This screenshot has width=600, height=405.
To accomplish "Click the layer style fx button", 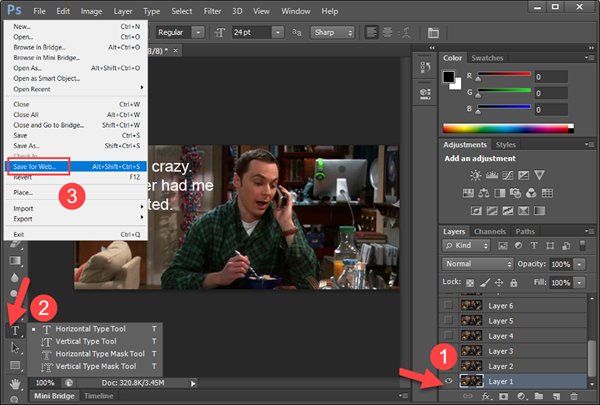I will coord(486,396).
